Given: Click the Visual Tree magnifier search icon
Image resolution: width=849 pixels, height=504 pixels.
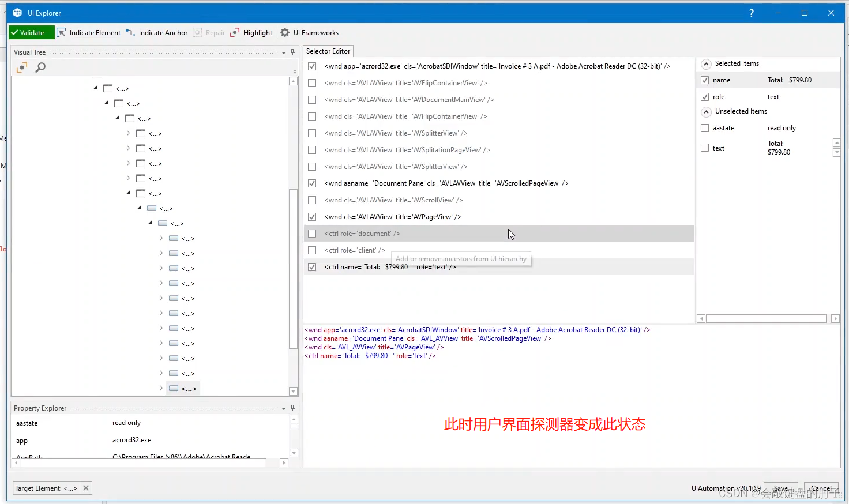Looking at the screenshot, I should pyautogui.click(x=40, y=67).
